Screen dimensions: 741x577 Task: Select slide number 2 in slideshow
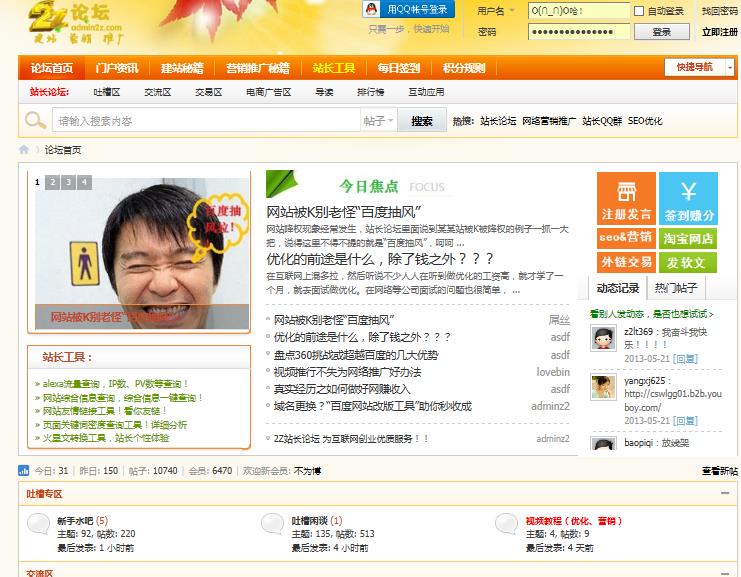tap(52, 182)
